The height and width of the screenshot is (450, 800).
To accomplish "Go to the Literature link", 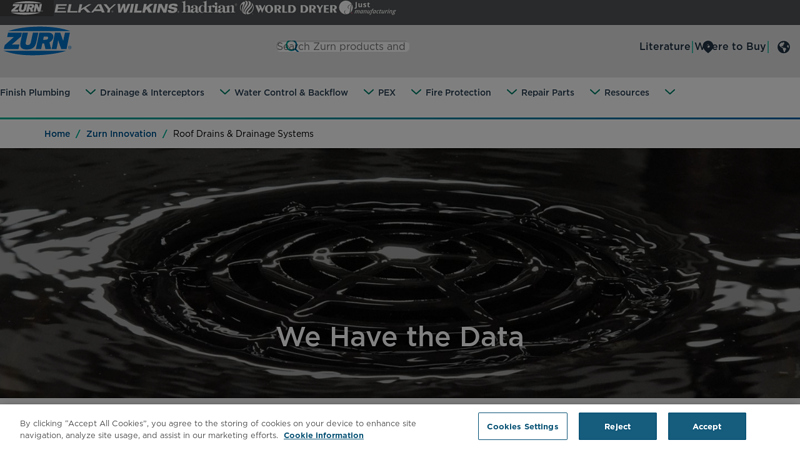I will click(664, 47).
